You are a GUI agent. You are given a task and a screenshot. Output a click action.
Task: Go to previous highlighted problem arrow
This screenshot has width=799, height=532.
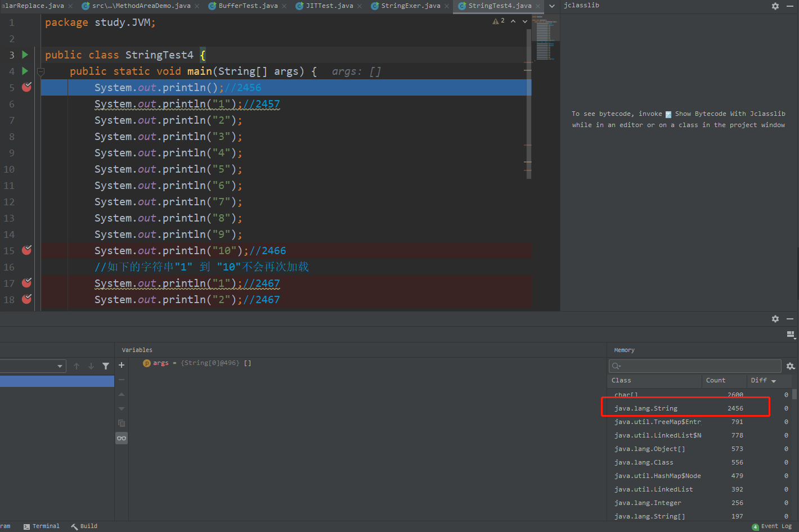coord(513,21)
